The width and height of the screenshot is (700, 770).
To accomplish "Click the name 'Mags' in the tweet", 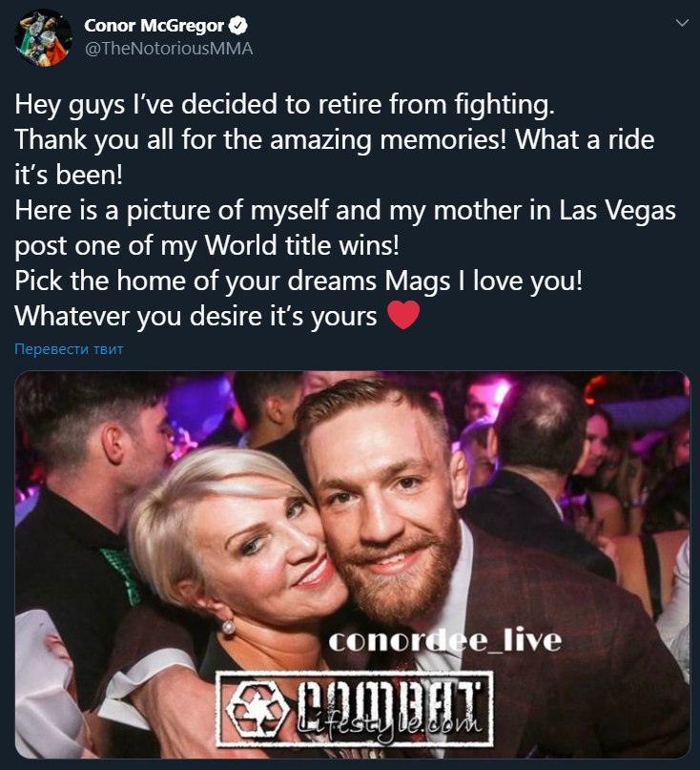I will coord(418,281).
